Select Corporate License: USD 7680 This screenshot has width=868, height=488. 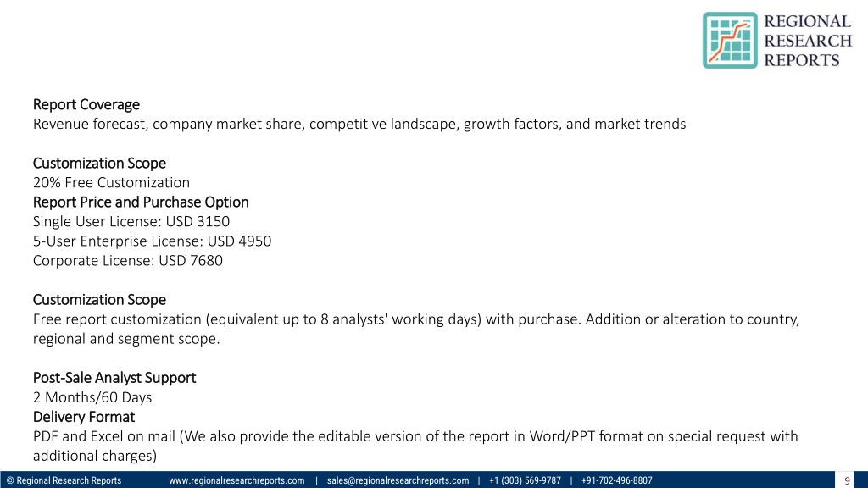tap(127, 260)
